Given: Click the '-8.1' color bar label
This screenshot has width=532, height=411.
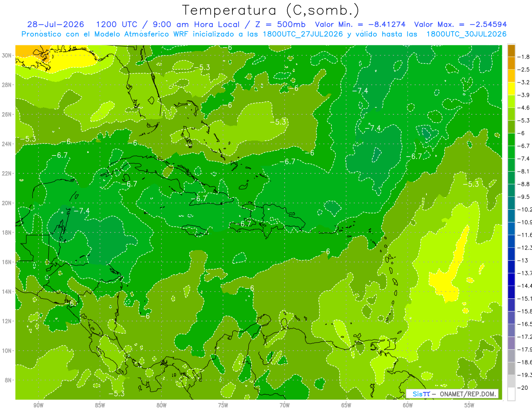Looking at the screenshot, I should click(x=524, y=171).
